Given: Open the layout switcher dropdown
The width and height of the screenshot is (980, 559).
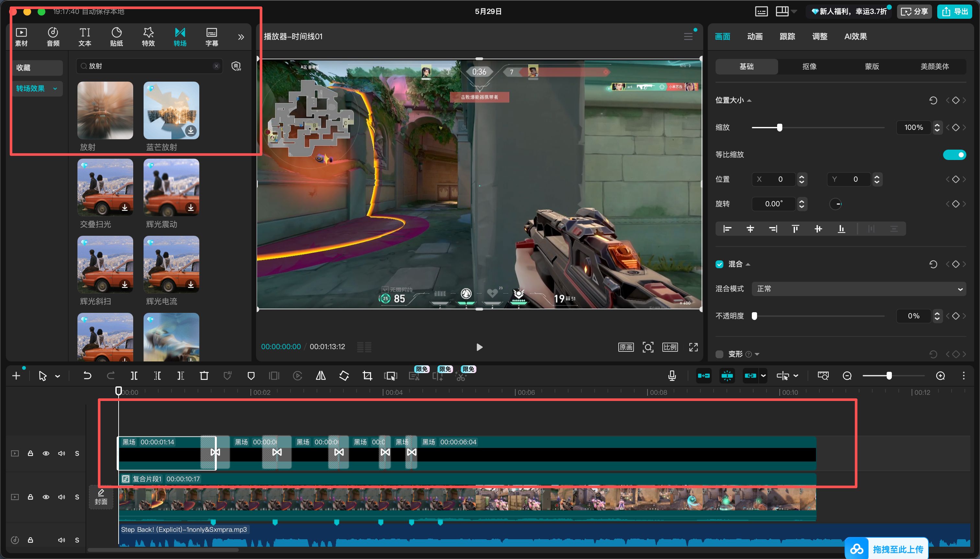Looking at the screenshot, I should [x=786, y=12].
